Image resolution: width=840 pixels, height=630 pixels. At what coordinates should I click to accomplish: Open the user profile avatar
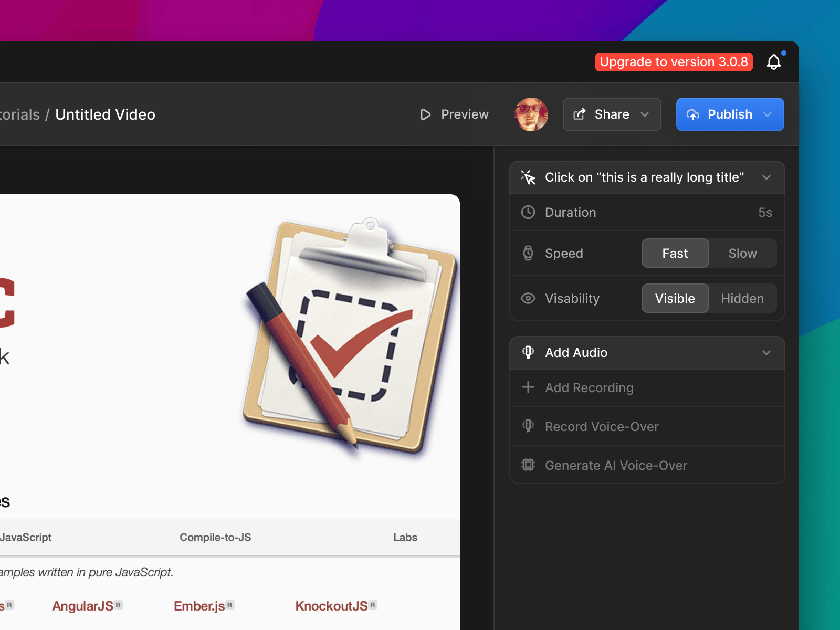pos(531,114)
